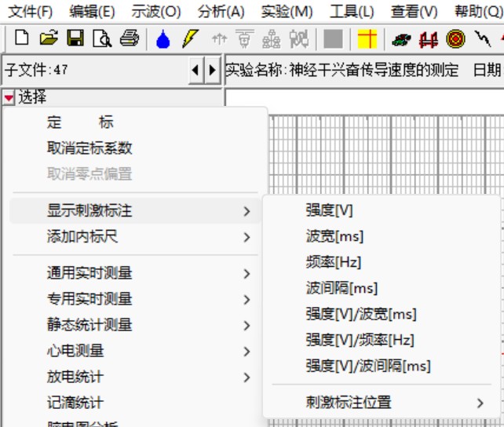Go to next sub-file with right arrow
This screenshot has height=427, width=504.
212,70
